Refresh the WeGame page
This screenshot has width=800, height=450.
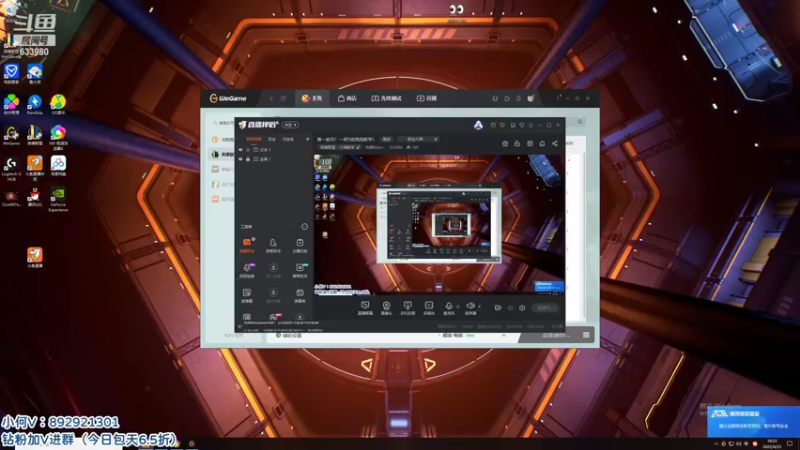coord(283,98)
